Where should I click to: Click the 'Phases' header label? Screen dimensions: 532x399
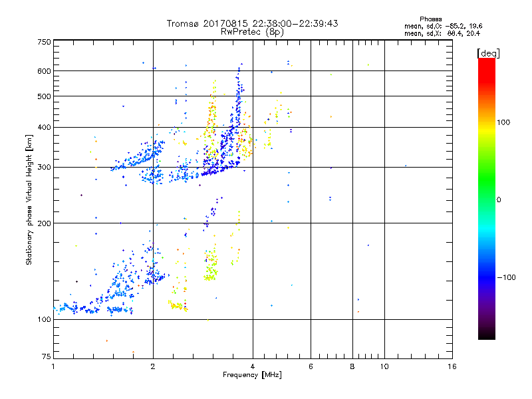pos(430,19)
